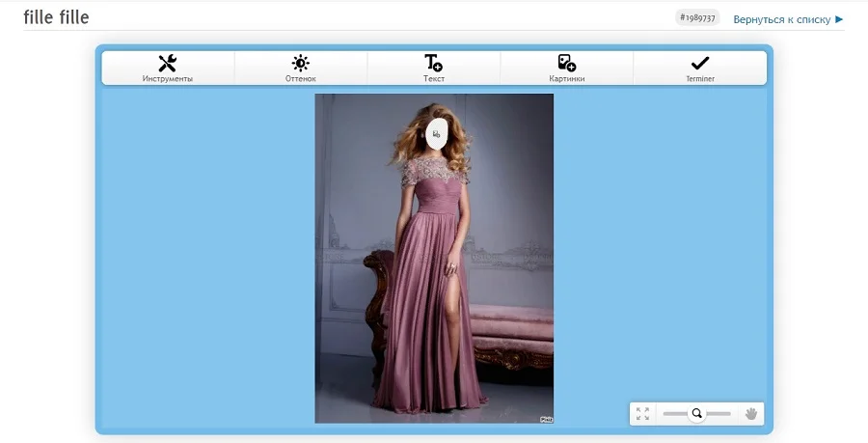Activate the hand pan tool
The width and height of the screenshot is (868, 443).
click(751, 414)
